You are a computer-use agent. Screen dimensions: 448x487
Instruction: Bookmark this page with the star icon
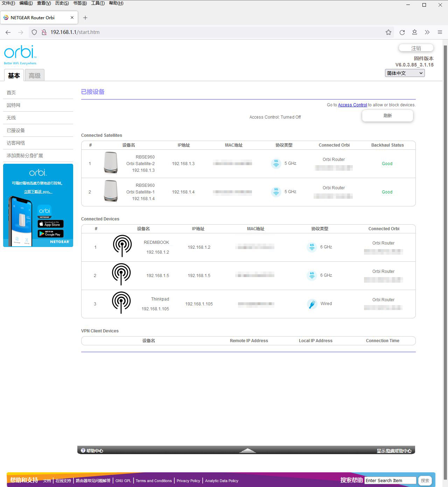388,32
